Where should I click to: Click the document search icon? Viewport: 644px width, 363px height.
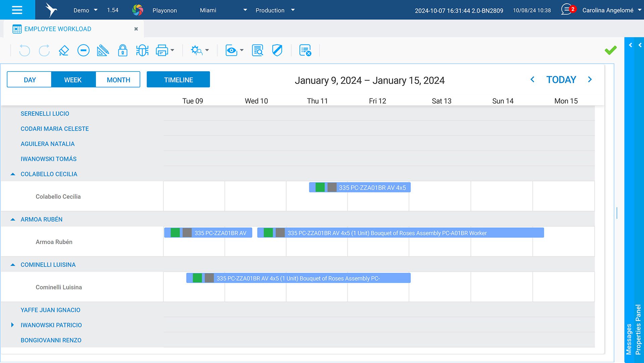point(257,51)
